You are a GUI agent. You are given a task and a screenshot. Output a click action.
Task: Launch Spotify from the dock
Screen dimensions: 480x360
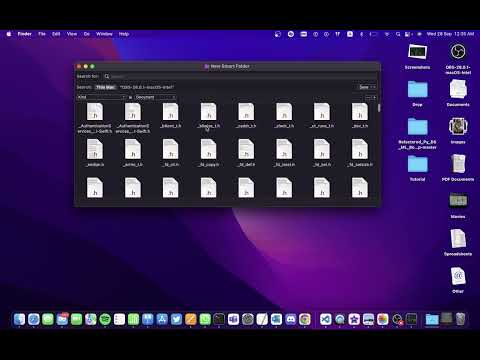click(105, 319)
